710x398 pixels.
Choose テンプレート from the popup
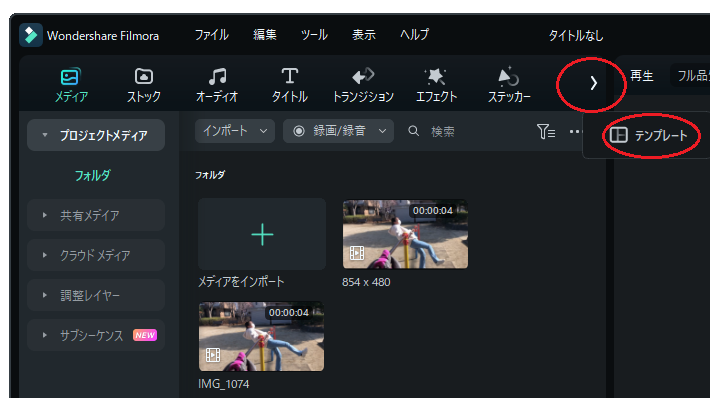[x=649, y=135]
